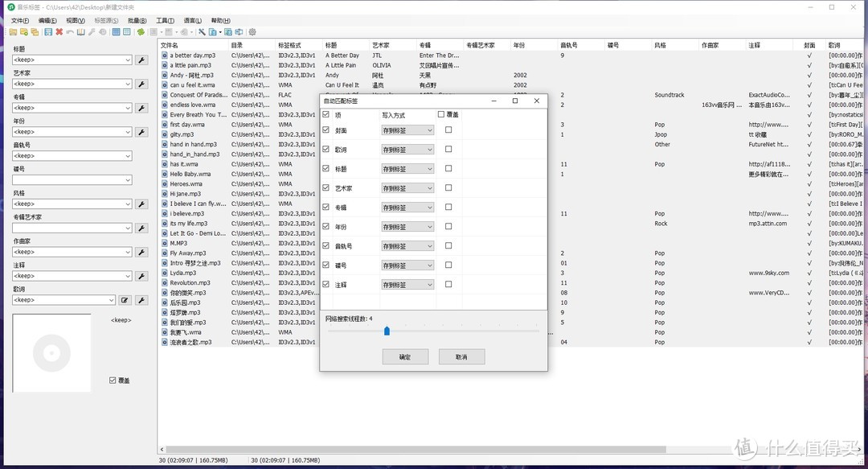Viewport: 868px width, 469px height.
Task: Open the 写入方式 dropdown for 标题 row
Action: (407, 169)
